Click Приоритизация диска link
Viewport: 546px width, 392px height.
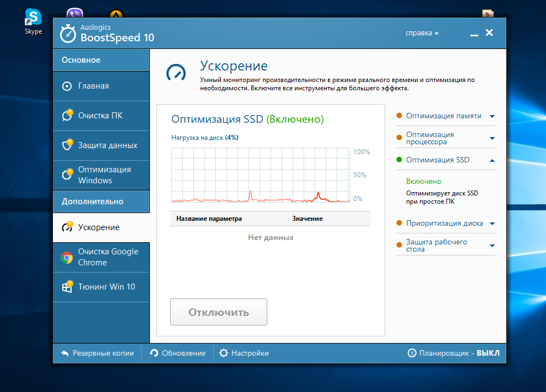(444, 224)
